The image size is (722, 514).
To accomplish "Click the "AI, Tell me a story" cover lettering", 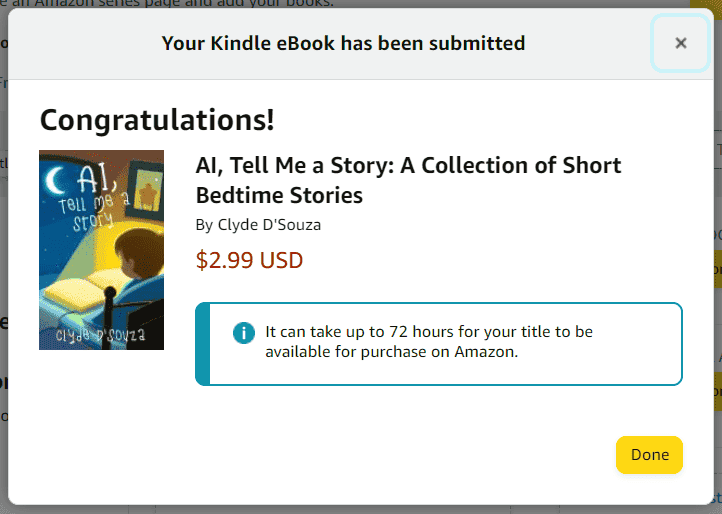I will [x=94, y=199].
